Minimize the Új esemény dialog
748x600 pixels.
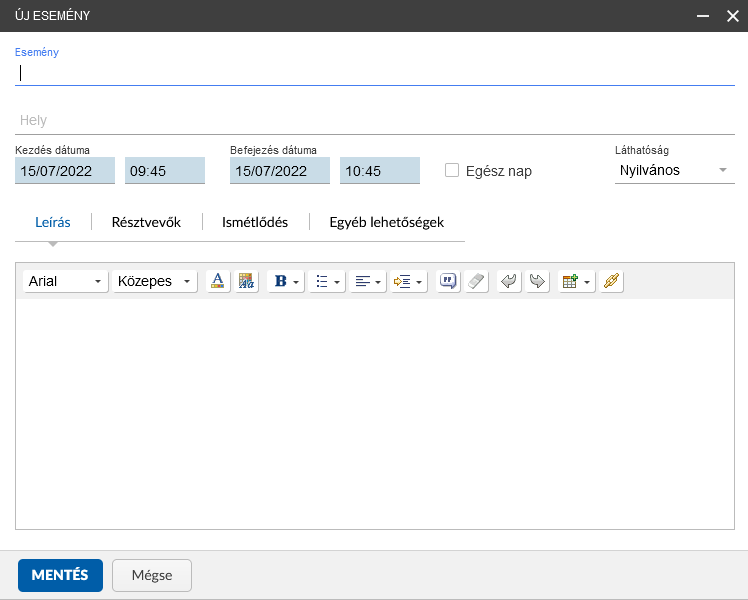(x=703, y=16)
